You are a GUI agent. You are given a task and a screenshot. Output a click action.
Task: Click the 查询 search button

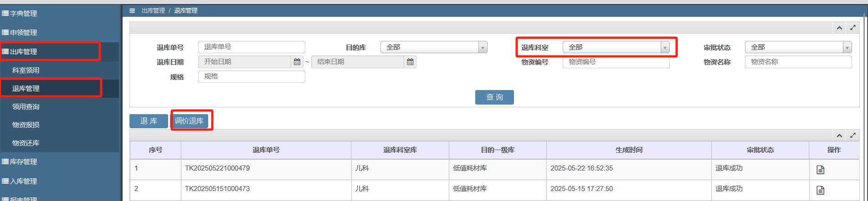(x=494, y=97)
